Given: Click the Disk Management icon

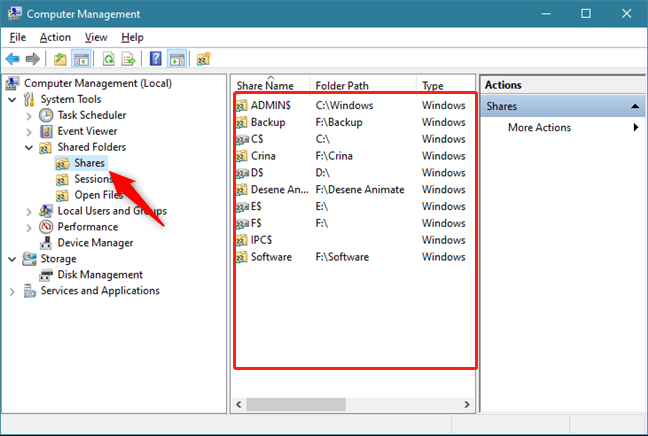Looking at the screenshot, I should click(46, 275).
